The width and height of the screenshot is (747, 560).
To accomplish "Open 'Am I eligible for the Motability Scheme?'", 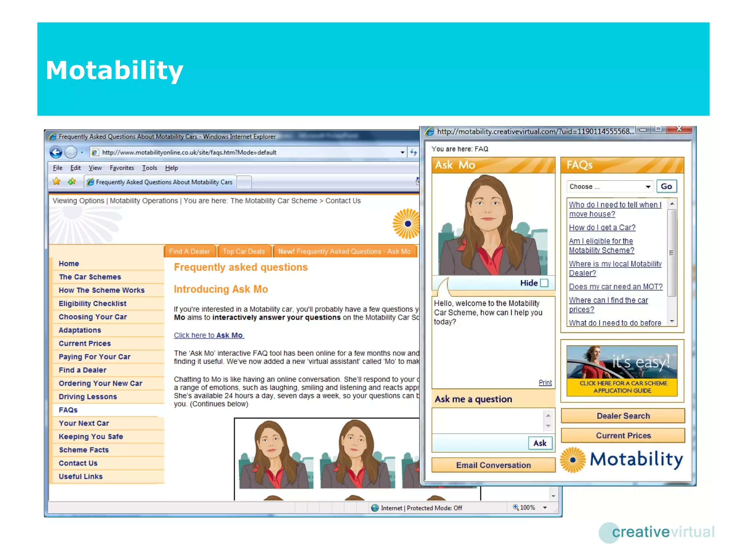I will [x=601, y=245].
